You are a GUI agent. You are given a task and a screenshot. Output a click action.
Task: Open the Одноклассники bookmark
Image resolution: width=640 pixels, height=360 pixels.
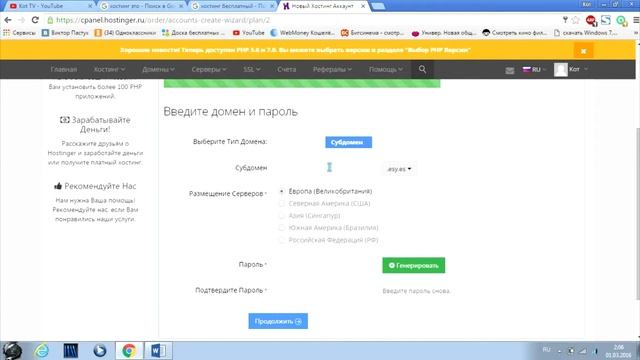pos(125,33)
